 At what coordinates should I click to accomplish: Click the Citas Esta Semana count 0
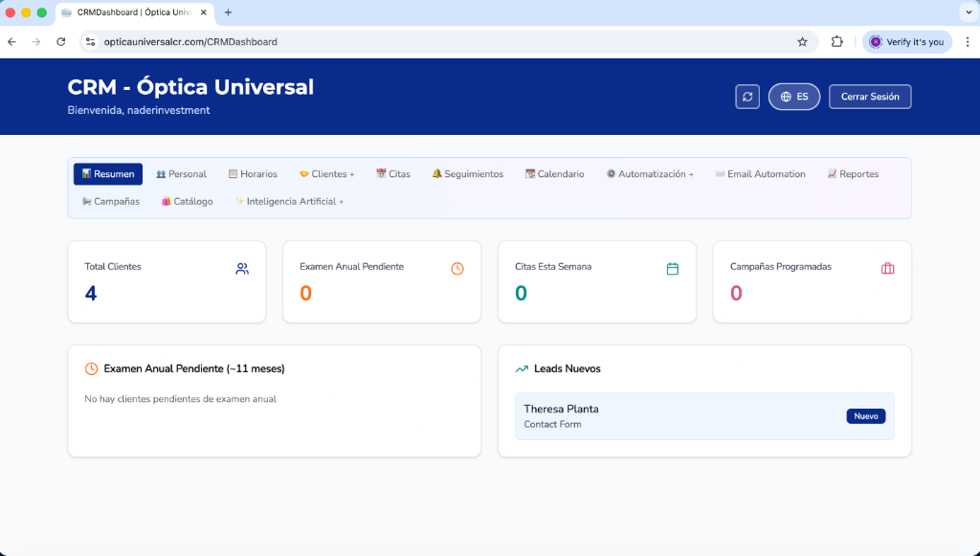[x=521, y=293]
